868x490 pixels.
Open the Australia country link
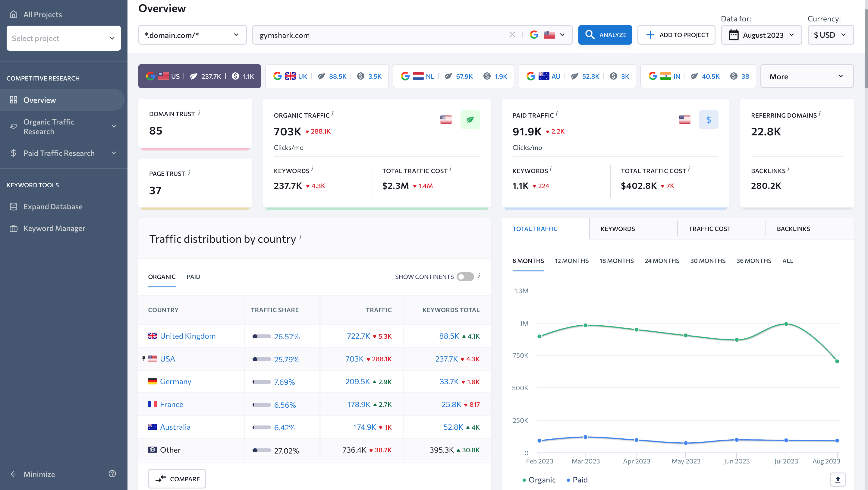175,427
